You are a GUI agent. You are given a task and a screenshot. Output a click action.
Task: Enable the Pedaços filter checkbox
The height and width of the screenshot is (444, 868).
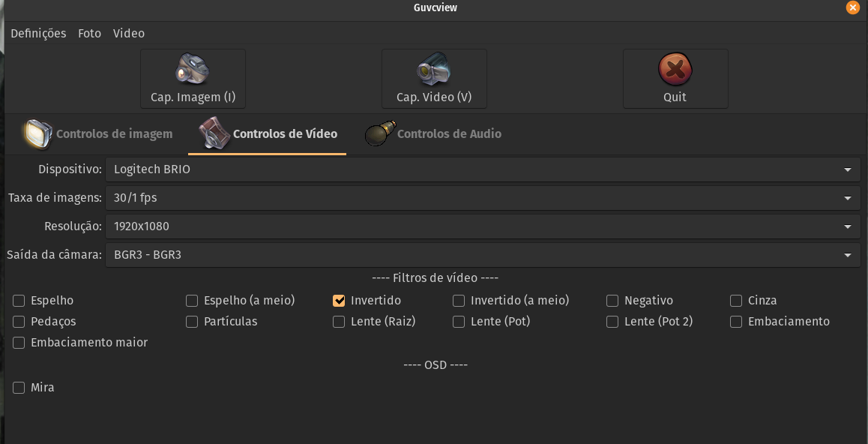pyautogui.click(x=19, y=322)
